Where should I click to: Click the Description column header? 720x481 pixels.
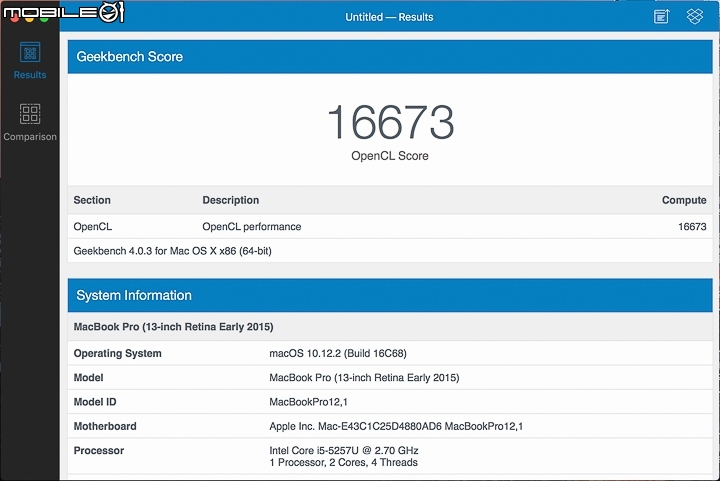[x=231, y=200]
